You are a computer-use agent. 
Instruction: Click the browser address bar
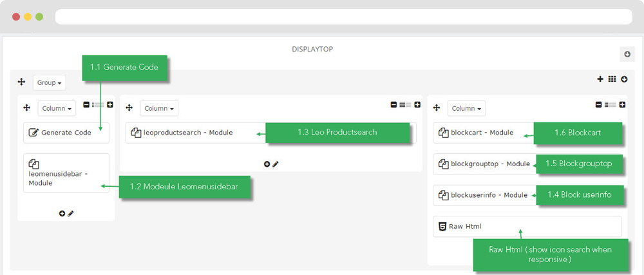pos(344,17)
